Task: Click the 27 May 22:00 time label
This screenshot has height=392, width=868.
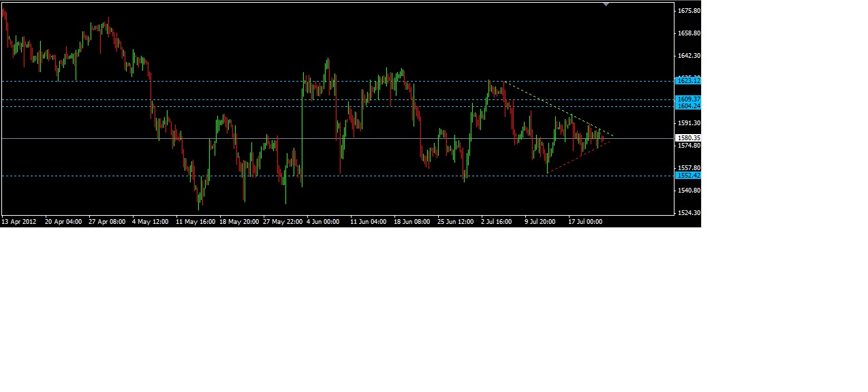Action: [283, 221]
